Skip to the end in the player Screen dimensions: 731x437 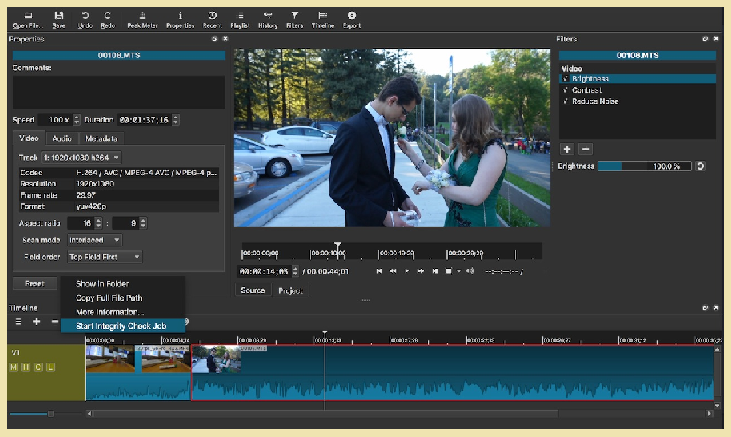pos(434,271)
